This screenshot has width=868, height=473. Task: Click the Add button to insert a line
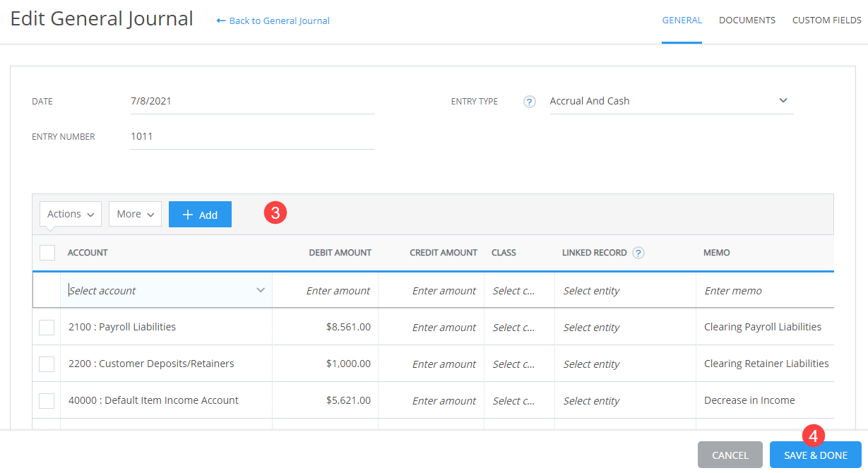point(200,214)
